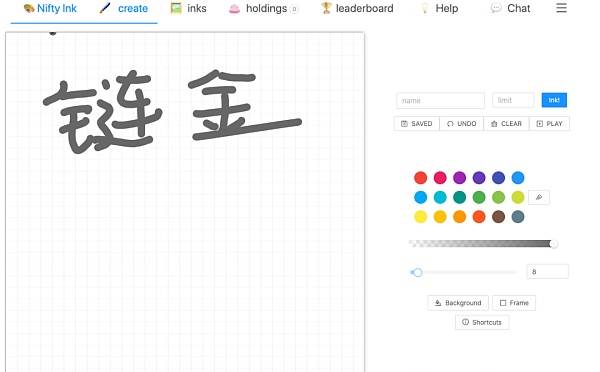Open the Chat link
The image size is (600, 372).
coord(510,8)
